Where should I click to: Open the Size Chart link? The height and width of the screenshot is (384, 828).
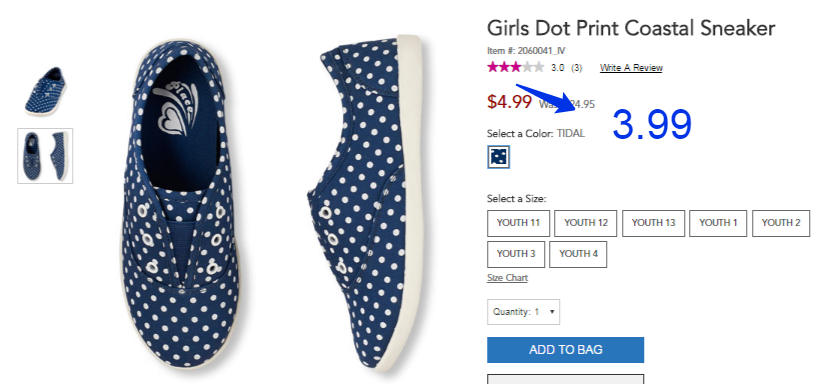click(x=507, y=278)
